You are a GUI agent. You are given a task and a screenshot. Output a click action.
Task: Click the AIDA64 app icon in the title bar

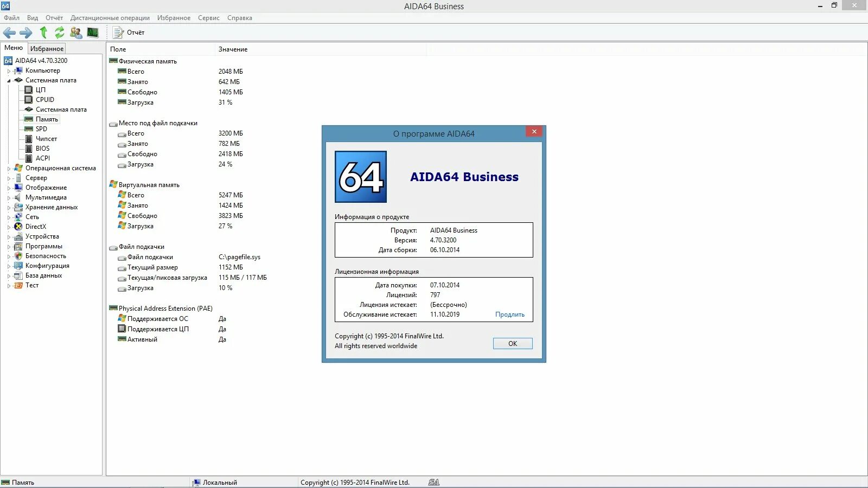coord(5,6)
